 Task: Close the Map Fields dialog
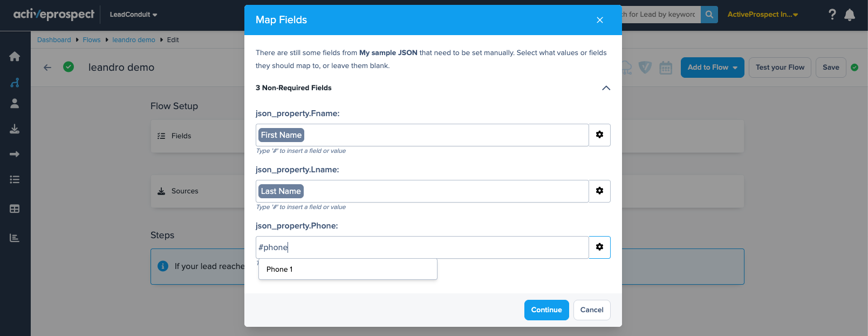coord(599,20)
